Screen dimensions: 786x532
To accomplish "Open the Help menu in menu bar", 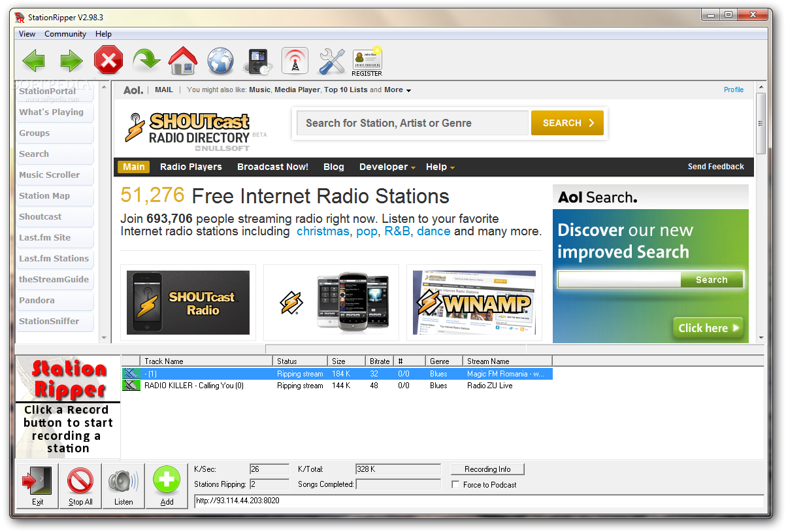I will coord(103,34).
